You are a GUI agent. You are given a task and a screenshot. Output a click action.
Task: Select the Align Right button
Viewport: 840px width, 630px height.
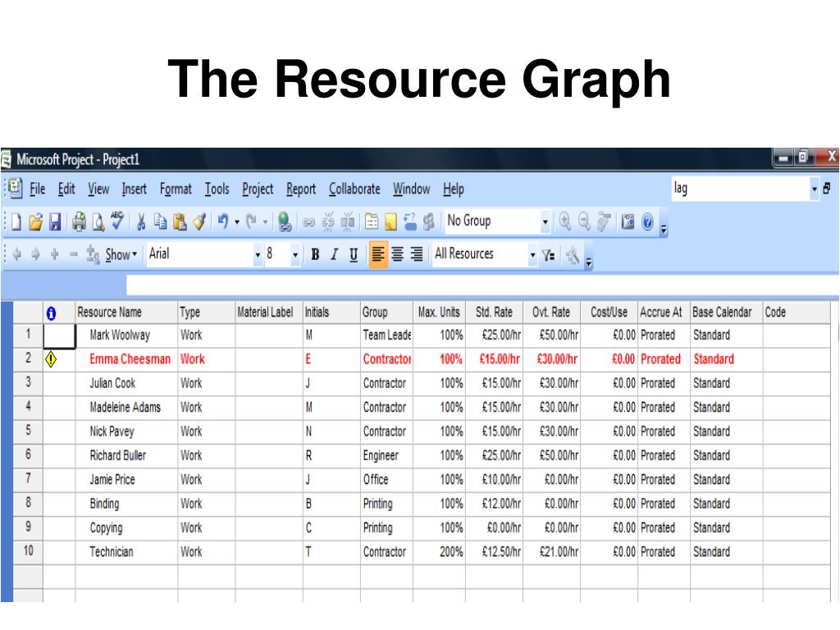pos(416,254)
